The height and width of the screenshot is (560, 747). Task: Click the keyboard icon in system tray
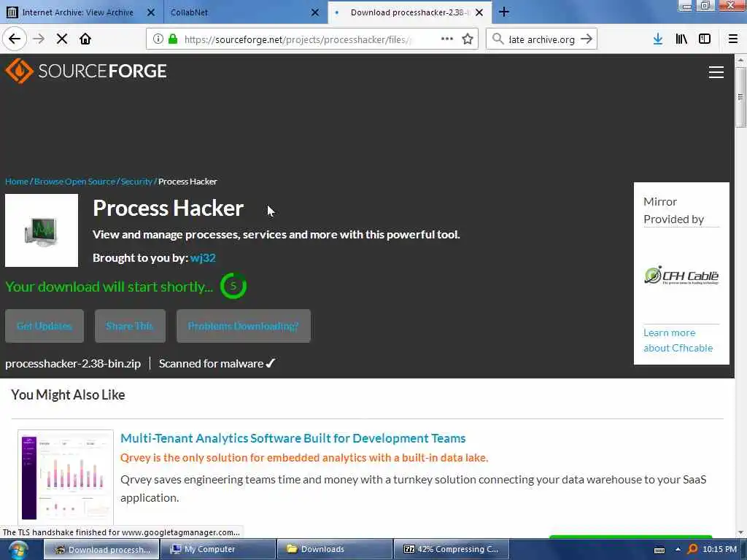(659, 550)
